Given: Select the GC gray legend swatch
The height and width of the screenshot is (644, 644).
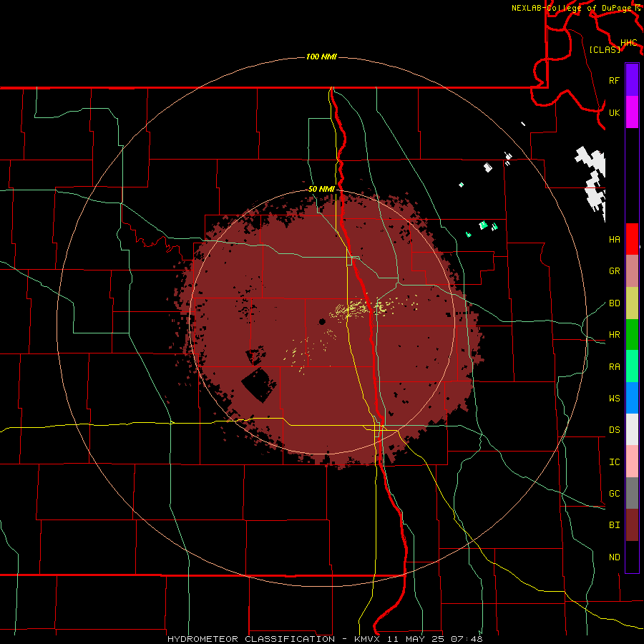Looking at the screenshot, I should tap(632, 493).
